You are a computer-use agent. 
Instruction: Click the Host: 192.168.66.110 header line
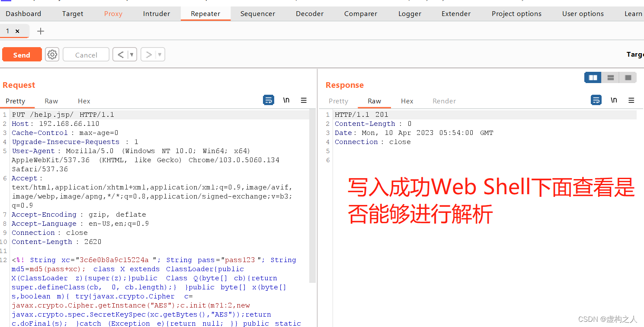tap(55, 124)
